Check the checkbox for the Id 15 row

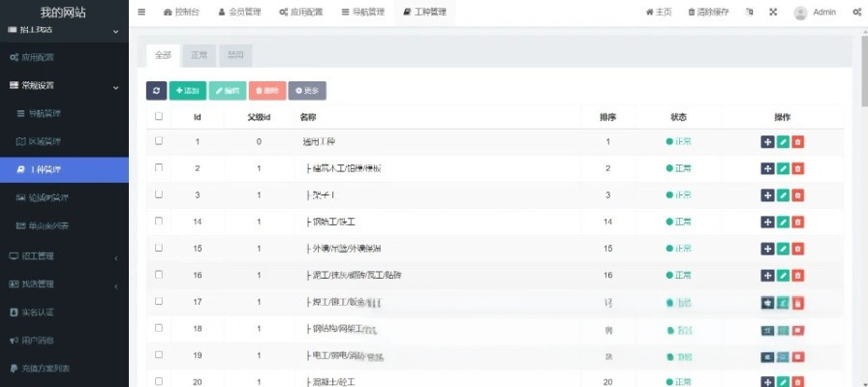pos(159,248)
